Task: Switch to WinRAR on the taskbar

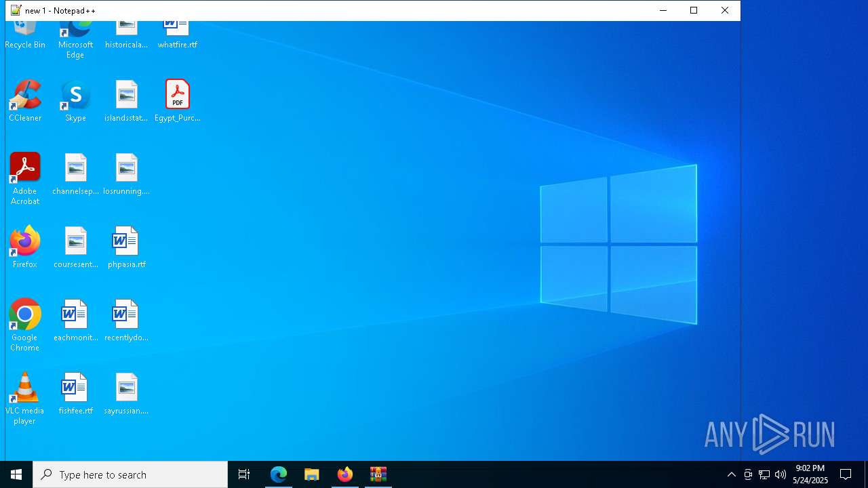Action: (x=378, y=474)
